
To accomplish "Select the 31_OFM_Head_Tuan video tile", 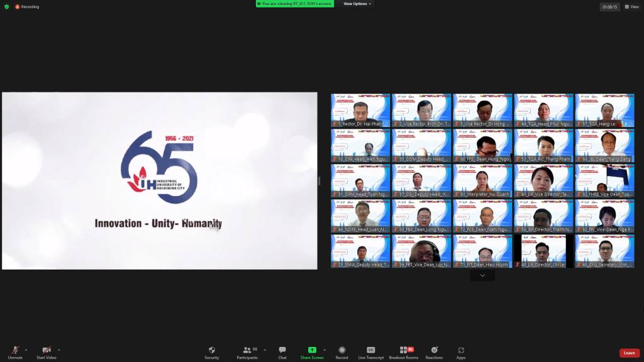I will tap(360, 181).
